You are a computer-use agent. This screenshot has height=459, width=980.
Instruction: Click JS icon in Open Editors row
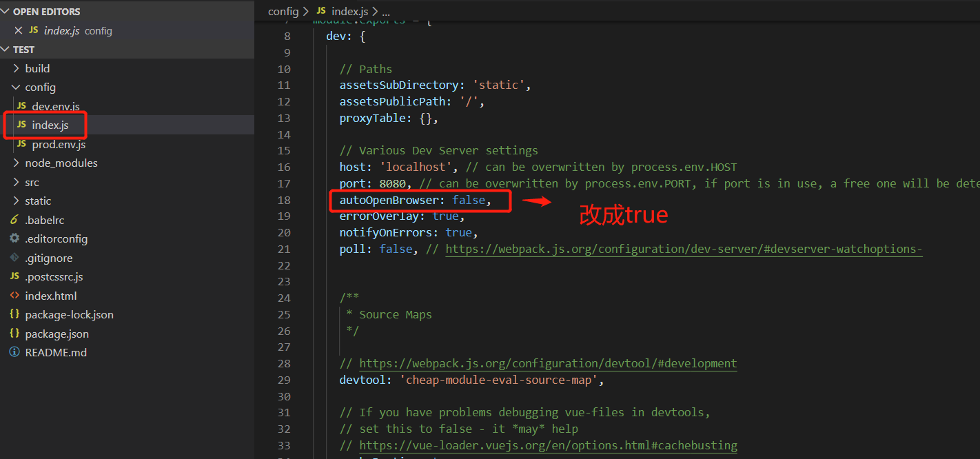(34, 30)
